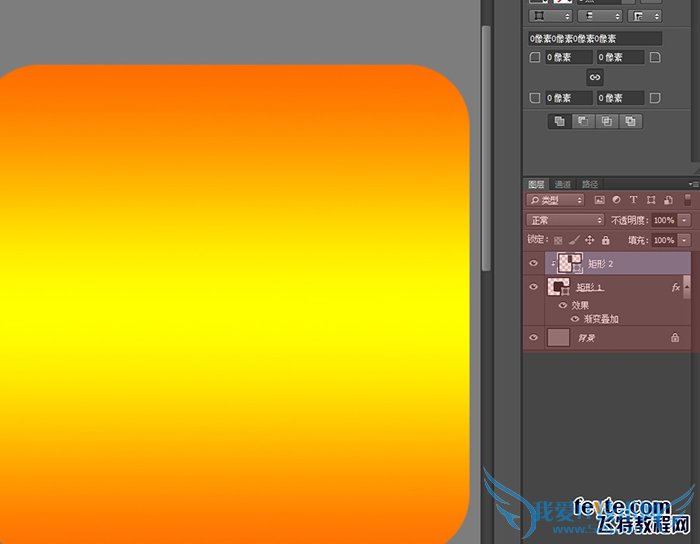The width and height of the screenshot is (700, 544).
Task: Click the bottom-left corner radius input field
Action: click(569, 98)
